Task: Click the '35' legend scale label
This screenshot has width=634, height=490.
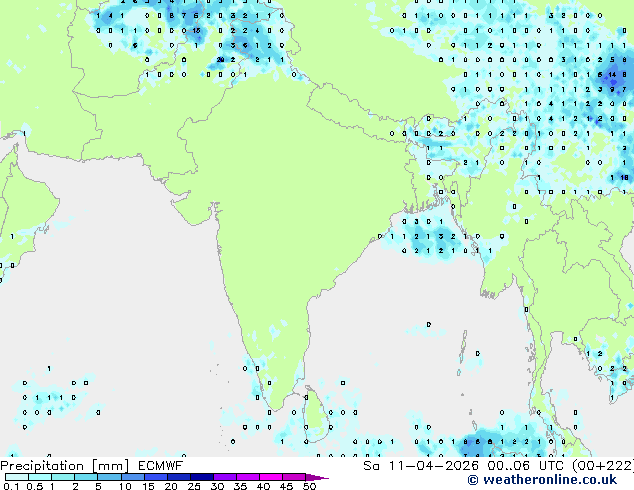Action: click(240, 486)
